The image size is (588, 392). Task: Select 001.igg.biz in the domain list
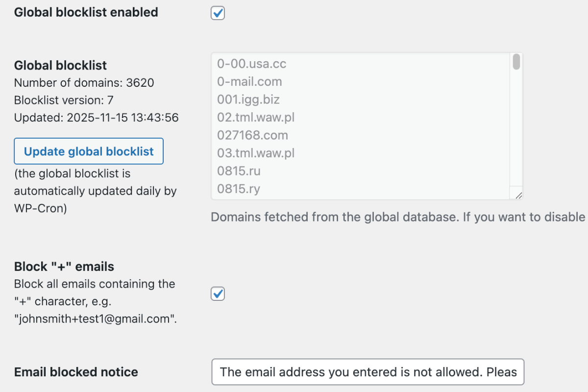coord(248,99)
